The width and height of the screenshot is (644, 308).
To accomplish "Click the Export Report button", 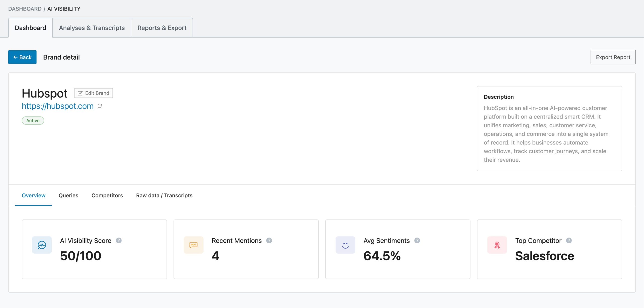I will click(613, 57).
